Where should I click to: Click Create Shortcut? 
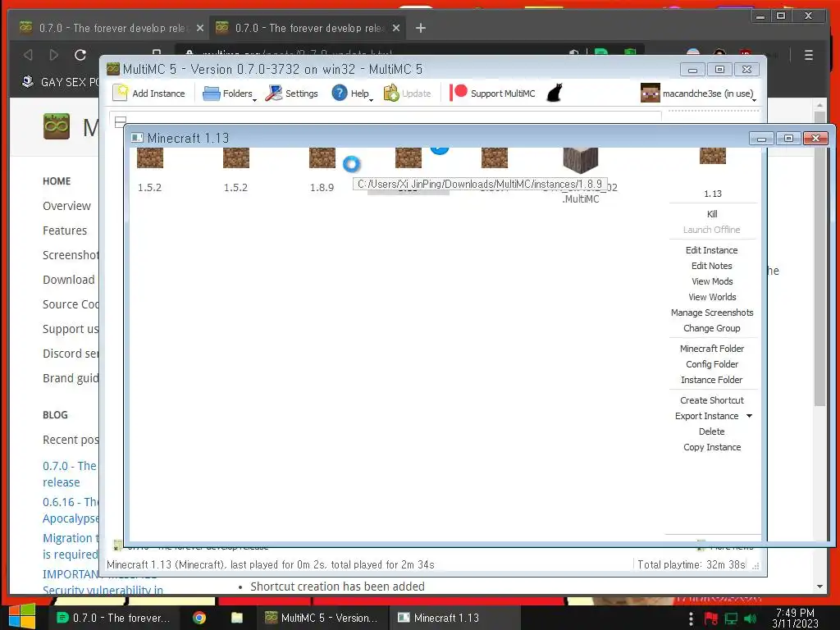point(712,400)
